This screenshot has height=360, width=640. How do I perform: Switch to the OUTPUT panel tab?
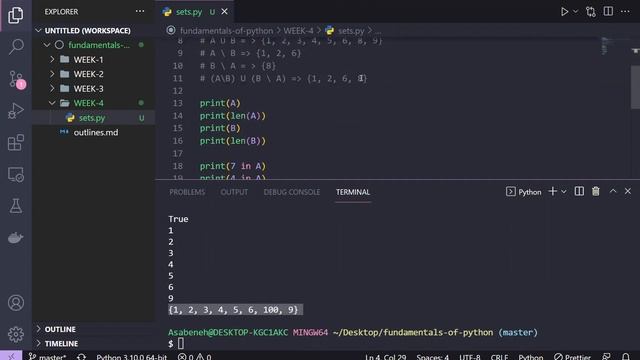click(x=234, y=192)
